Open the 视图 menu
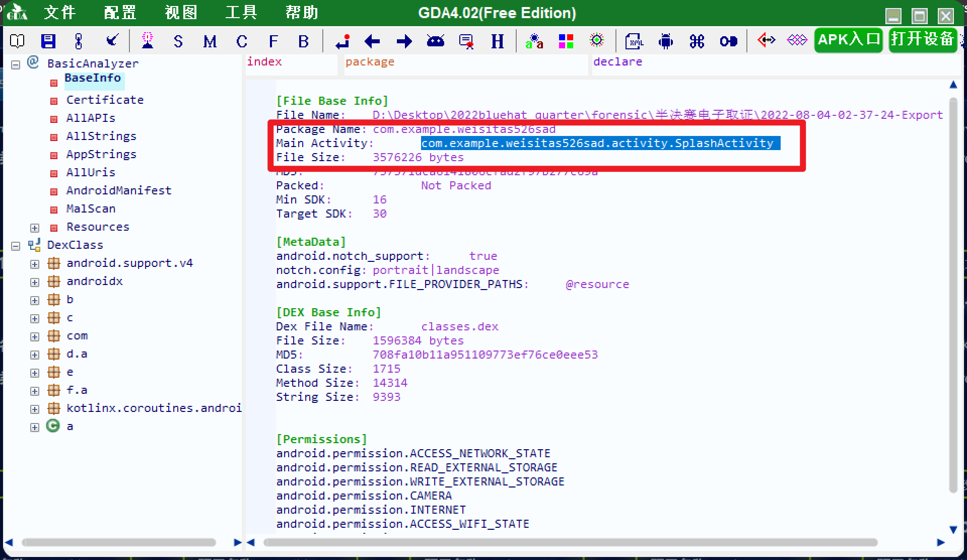 point(181,12)
